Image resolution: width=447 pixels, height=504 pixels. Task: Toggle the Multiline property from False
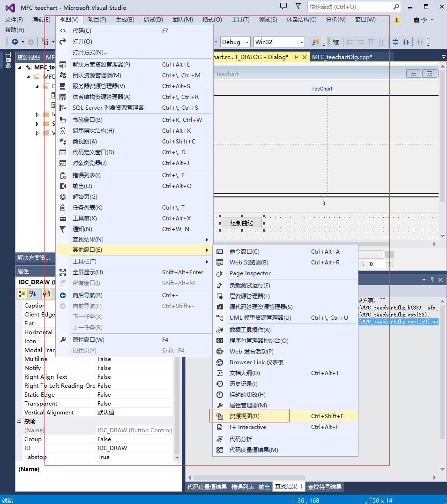click(104, 359)
